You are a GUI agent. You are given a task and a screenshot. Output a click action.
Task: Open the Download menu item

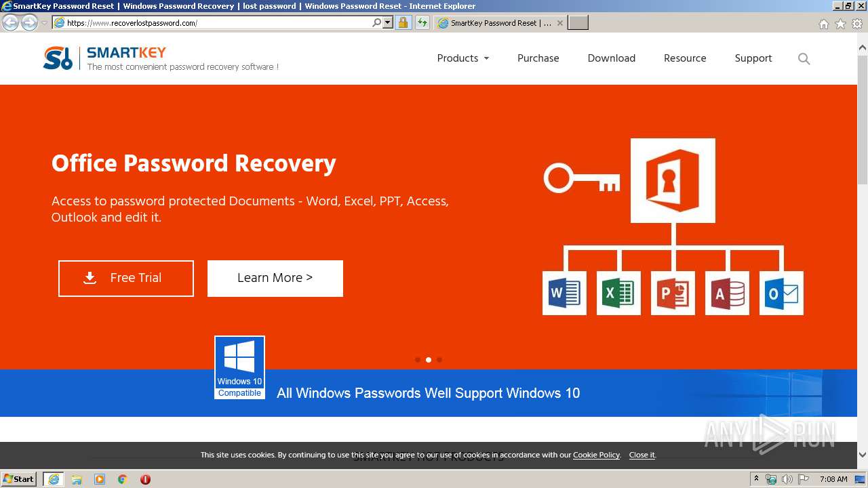point(612,58)
